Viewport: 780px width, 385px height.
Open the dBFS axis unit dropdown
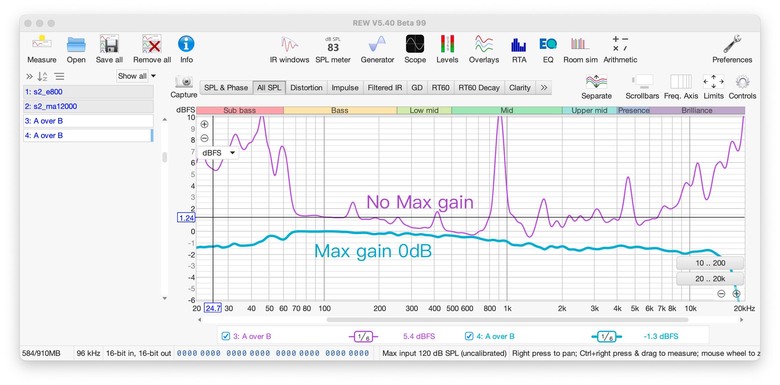point(218,153)
